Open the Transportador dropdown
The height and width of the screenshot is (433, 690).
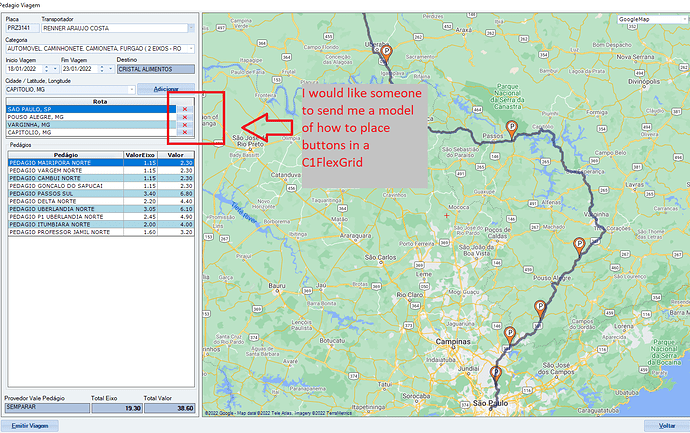tap(191, 28)
